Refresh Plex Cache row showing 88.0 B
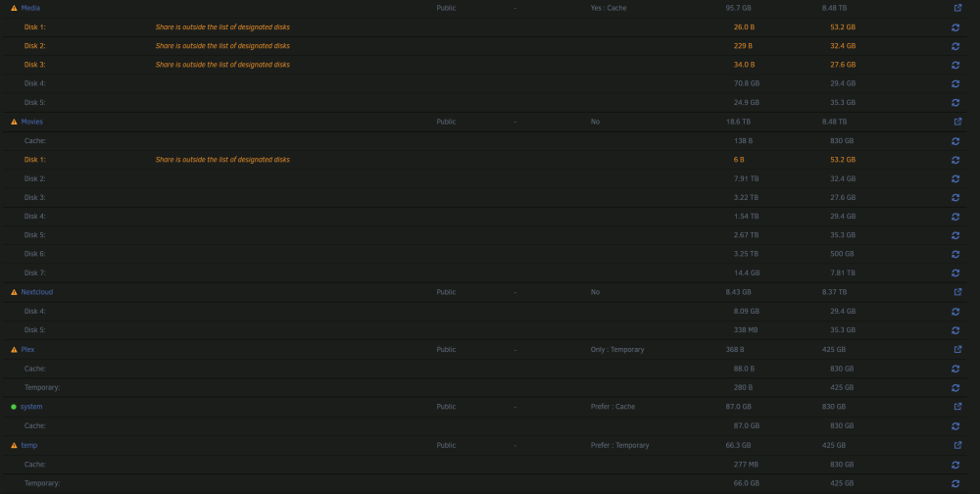Image resolution: width=980 pixels, height=494 pixels. click(x=955, y=369)
